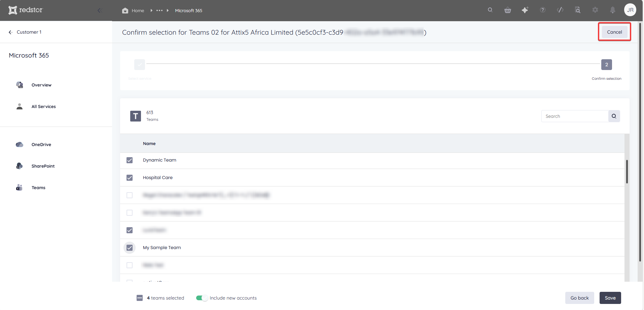Open the basket icon in top bar
The width and height of the screenshot is (644, 310).
tap(508, 10)
